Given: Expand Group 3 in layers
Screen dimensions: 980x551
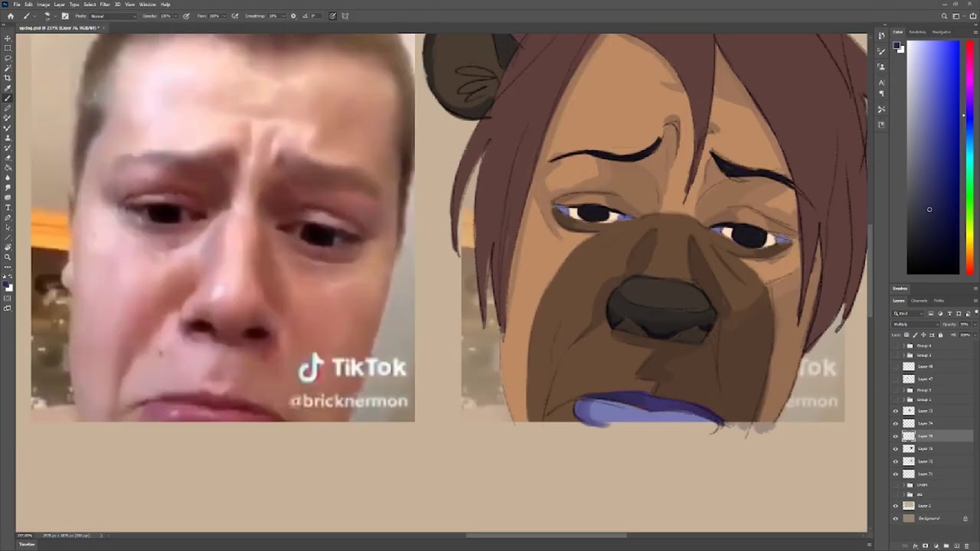Looking at the screenshot, I should (904, 355).
